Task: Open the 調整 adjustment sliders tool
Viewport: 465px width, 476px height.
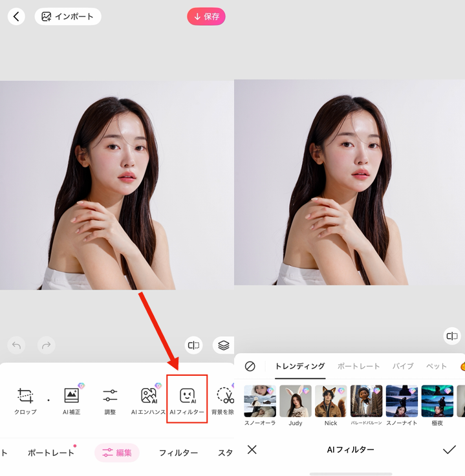Action: tap(110, 400)
